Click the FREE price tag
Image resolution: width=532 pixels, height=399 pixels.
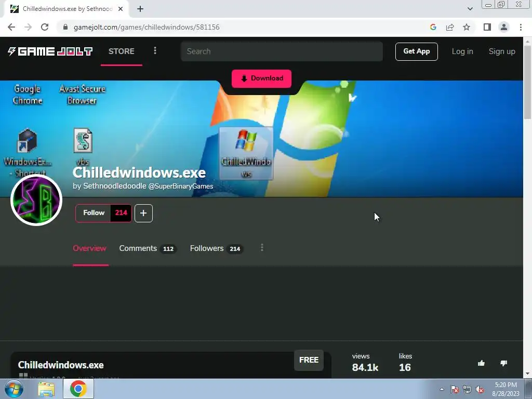point(309,360)
